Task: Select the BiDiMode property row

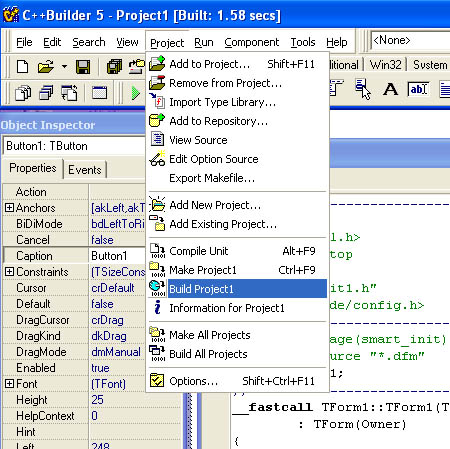Action: click(x=74, y=224)
